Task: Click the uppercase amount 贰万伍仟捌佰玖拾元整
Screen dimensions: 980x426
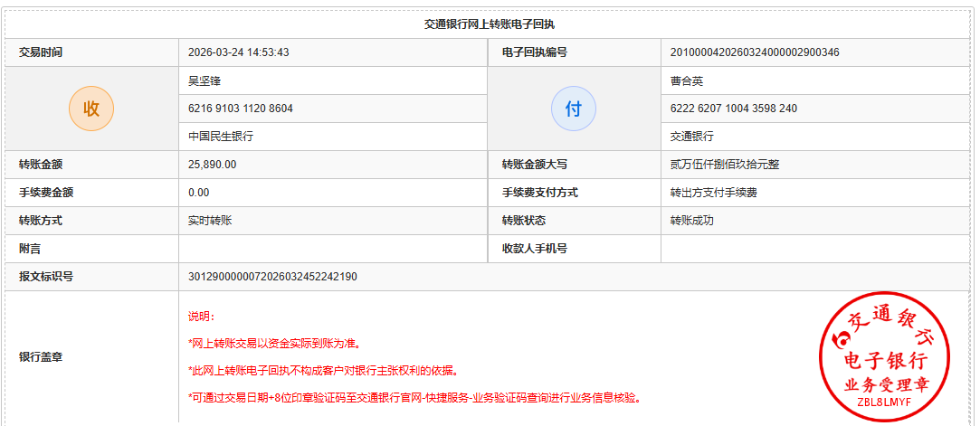Action: [x=724, y=165]
